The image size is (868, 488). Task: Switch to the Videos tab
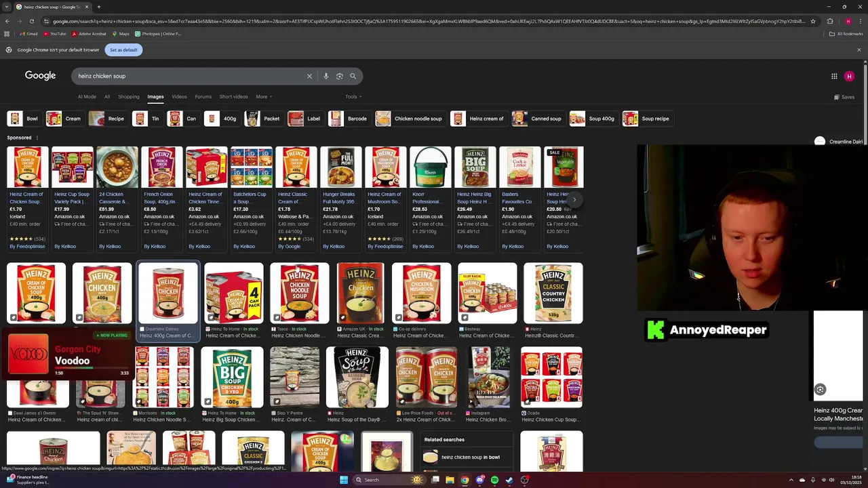179,97
